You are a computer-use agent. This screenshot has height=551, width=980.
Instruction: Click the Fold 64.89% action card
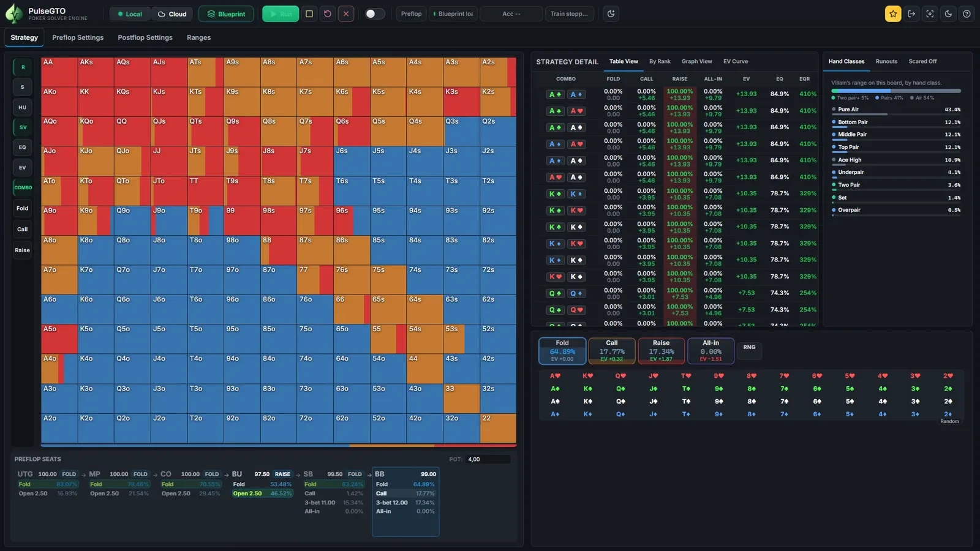562,351
